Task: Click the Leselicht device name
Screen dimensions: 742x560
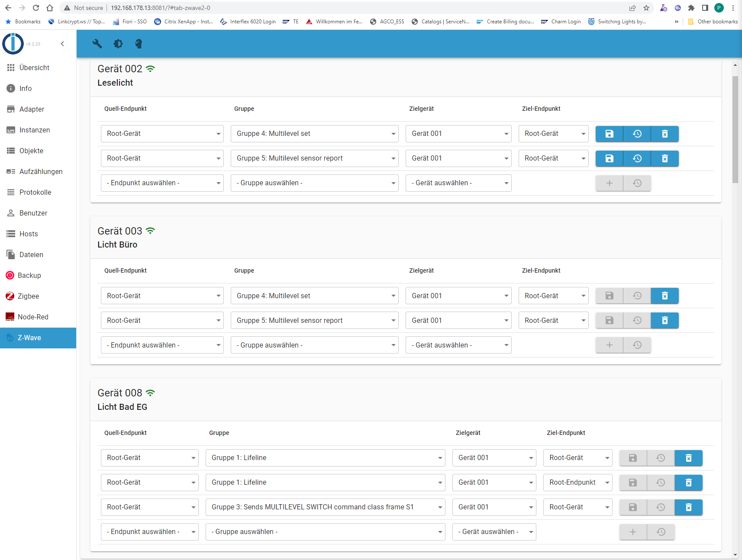Action: [x=115, y=83]
